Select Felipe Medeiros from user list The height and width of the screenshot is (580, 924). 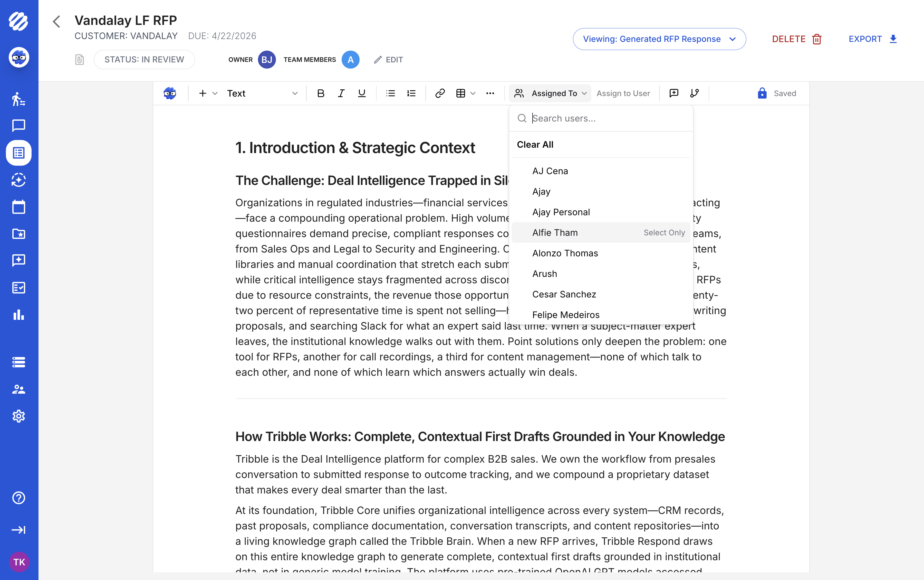[601, 315]
